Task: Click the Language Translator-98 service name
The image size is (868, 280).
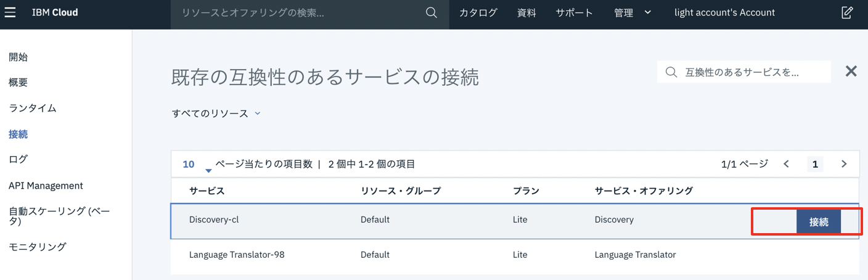Action: (x=237, y=255)
